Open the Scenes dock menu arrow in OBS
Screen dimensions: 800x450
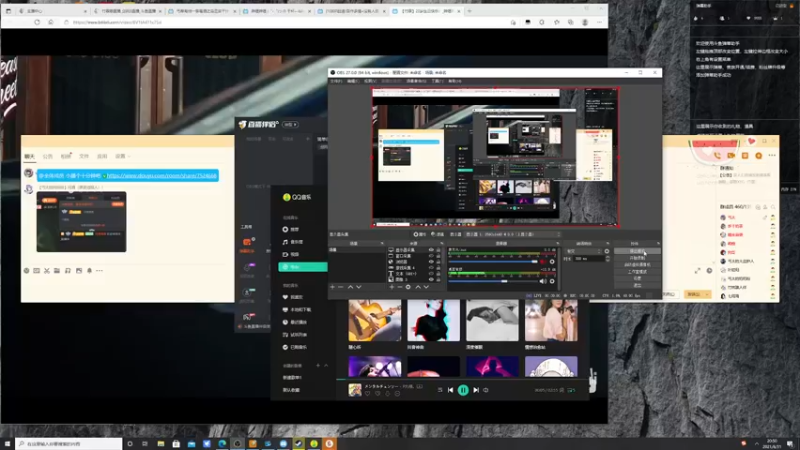point(382,243)
